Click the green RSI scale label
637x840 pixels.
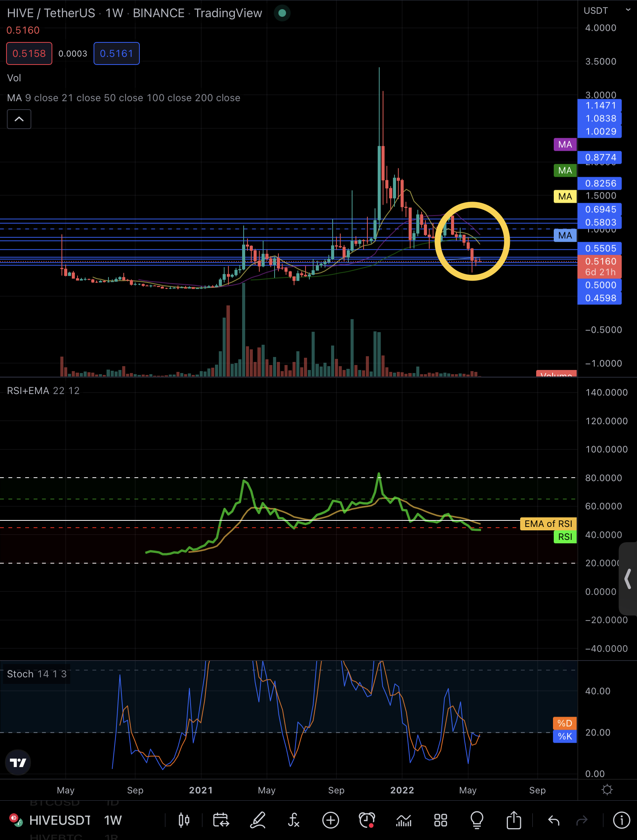pos(565,537)
